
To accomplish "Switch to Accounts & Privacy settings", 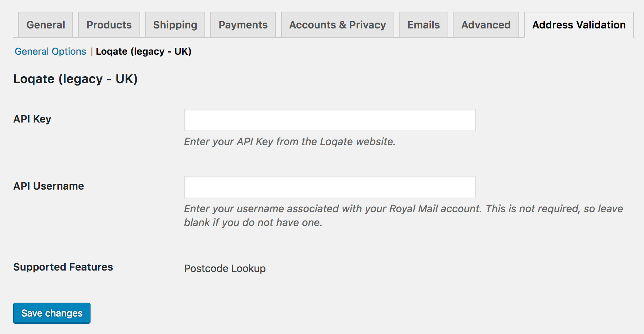I will click(x=337, y=24).
